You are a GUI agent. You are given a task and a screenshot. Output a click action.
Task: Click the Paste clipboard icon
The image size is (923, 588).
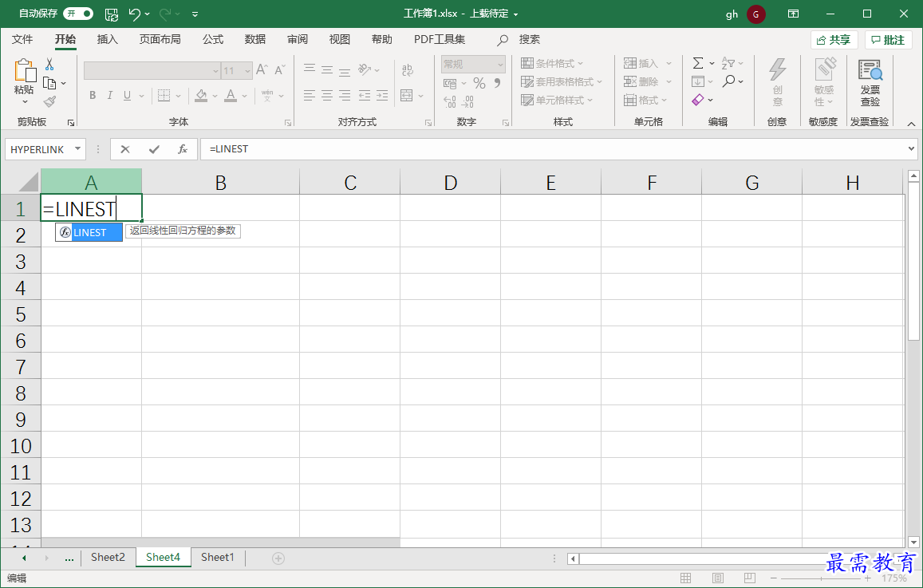pyautogui.click(x=25, y=71)
